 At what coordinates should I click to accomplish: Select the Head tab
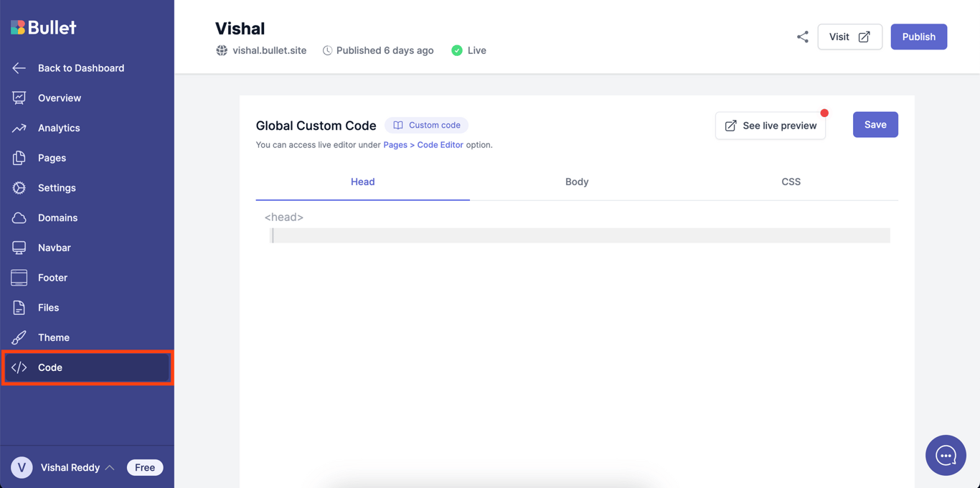click(362, 182)
